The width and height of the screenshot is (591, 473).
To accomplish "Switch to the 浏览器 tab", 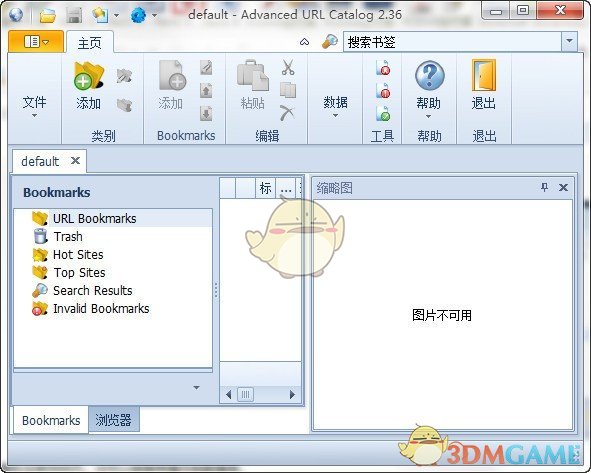I will pyautogui.click(x=113, y=420).
